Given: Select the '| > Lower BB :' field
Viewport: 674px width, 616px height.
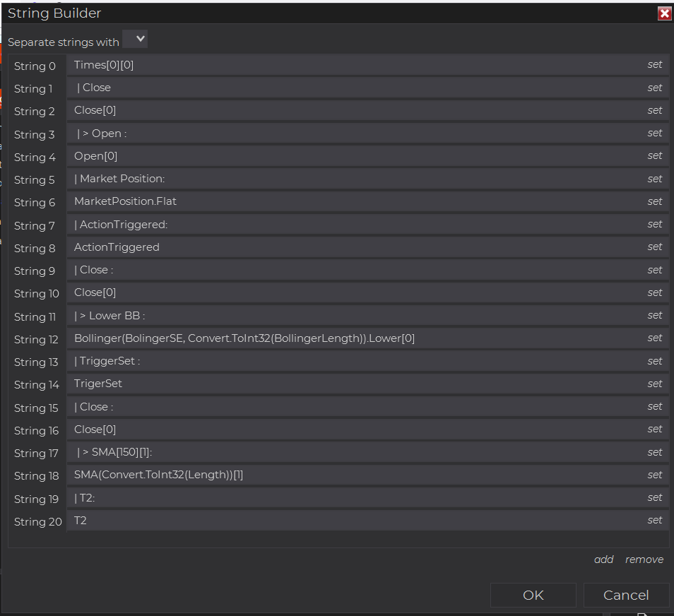Looking at the screenshot, I should point(367,316).
